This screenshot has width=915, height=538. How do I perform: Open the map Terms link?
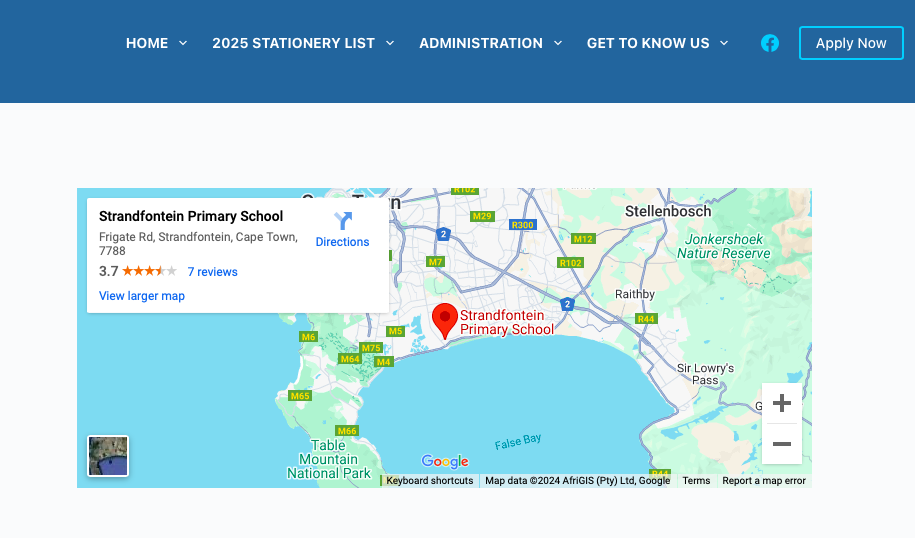click(696, 481)
